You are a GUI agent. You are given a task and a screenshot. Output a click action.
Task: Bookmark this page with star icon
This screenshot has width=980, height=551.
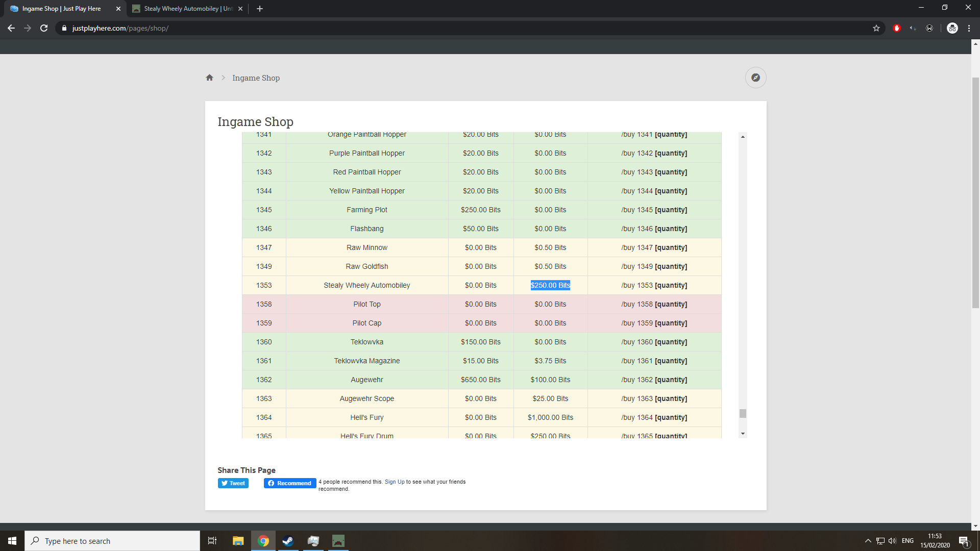coord(876,28)
